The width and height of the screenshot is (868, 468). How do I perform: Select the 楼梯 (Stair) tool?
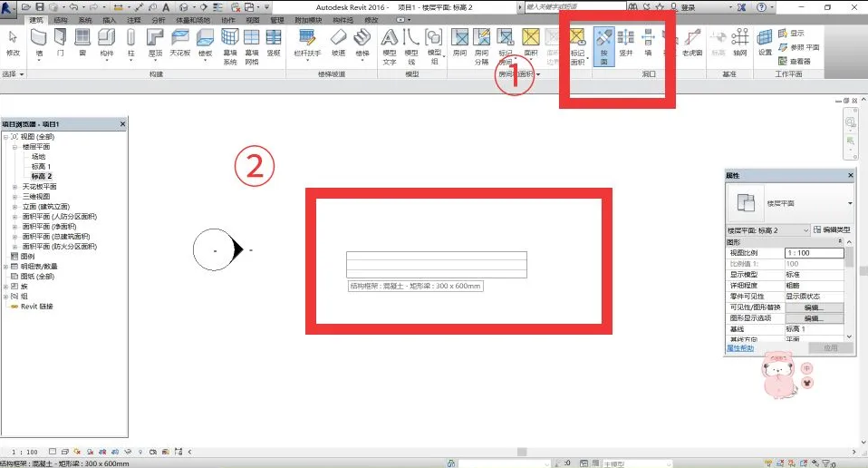click(x=362, y=44)
